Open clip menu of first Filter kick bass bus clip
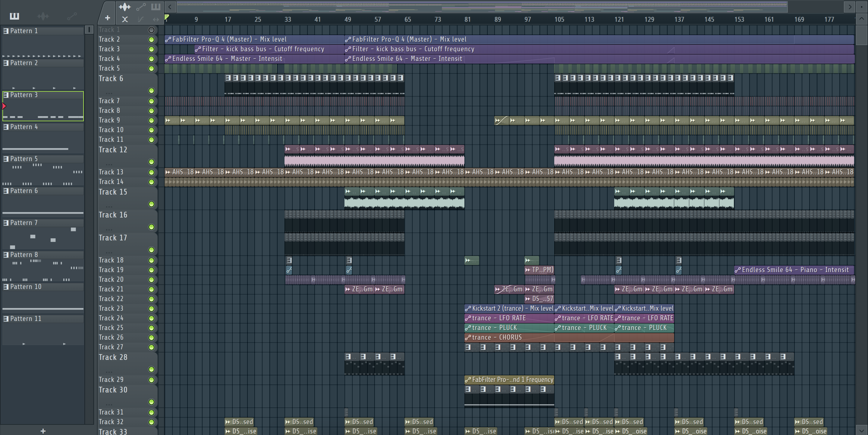 point(198,49)
